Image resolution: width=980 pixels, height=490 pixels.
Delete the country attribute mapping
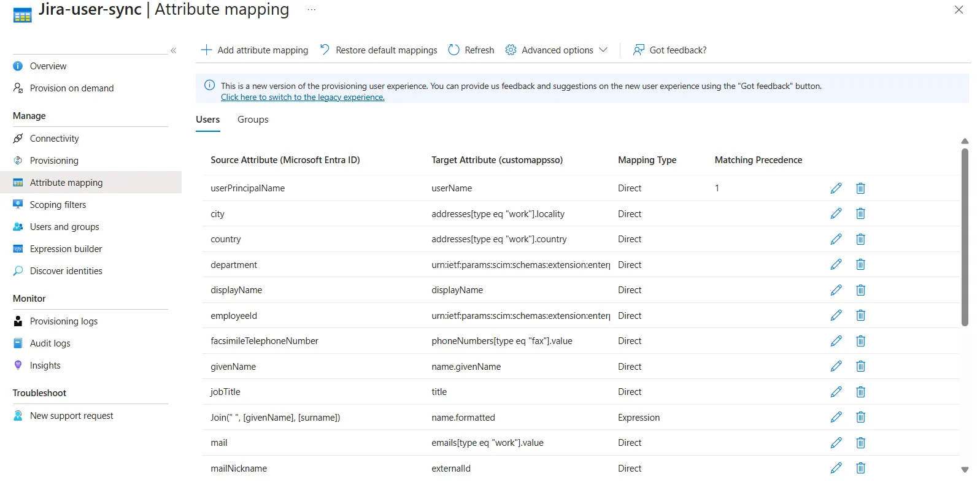[x=860, y=239]
